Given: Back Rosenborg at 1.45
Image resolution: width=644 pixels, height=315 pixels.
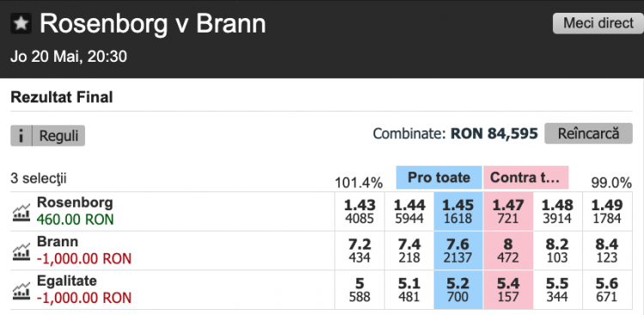Looking at the screenshot, I should 459,211.
